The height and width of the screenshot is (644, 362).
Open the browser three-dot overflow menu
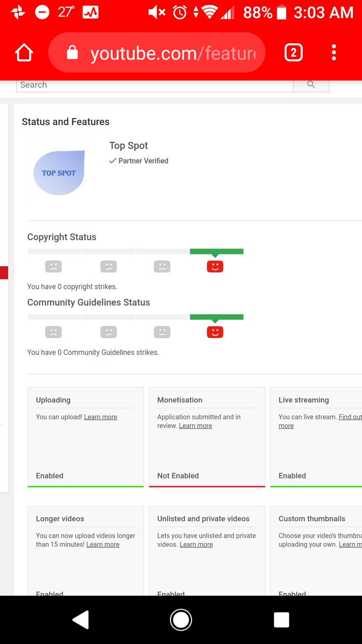[x=334, y=53]
